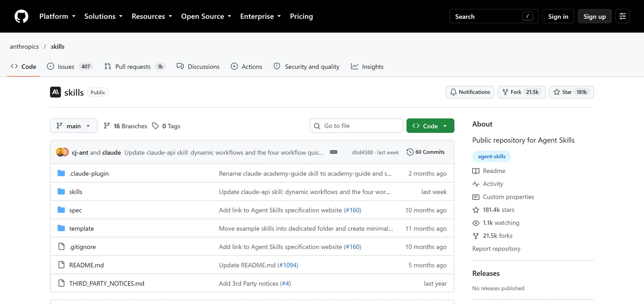Click the .gitignore file icon

coord(61,246)
